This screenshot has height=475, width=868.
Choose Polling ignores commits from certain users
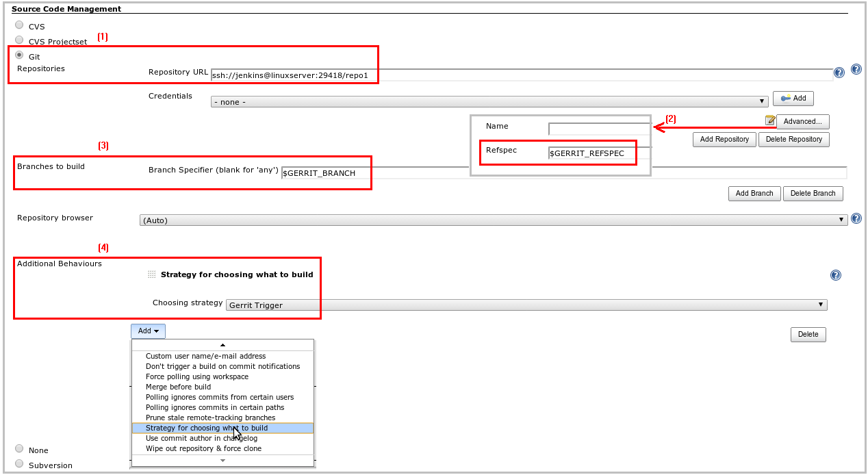(222, 397)
